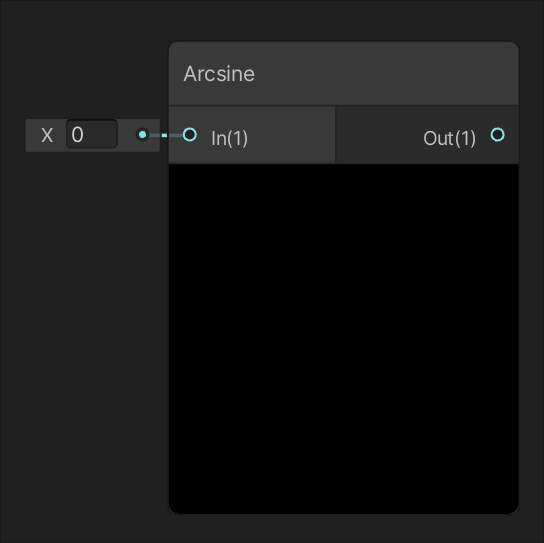This screenshot has height=543, width=544.
Task: Click the bottom edge of the preview area
Action: pos(343,513)
